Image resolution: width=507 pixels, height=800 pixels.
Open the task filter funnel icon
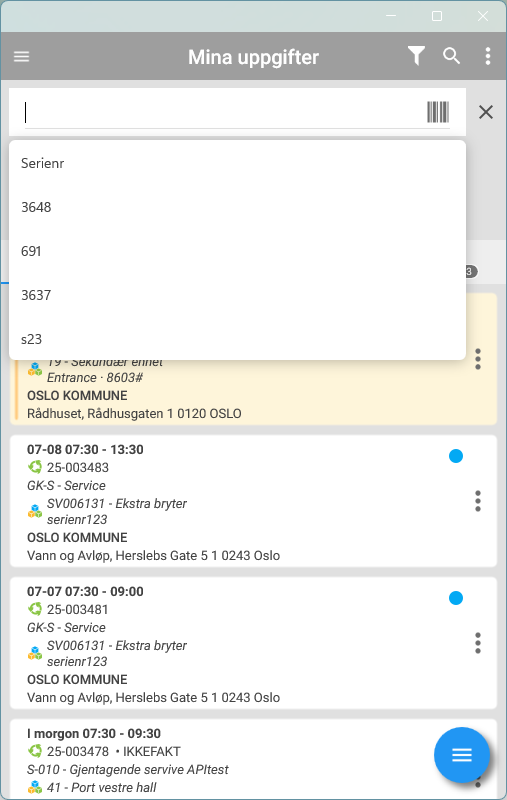pos(416,56)
